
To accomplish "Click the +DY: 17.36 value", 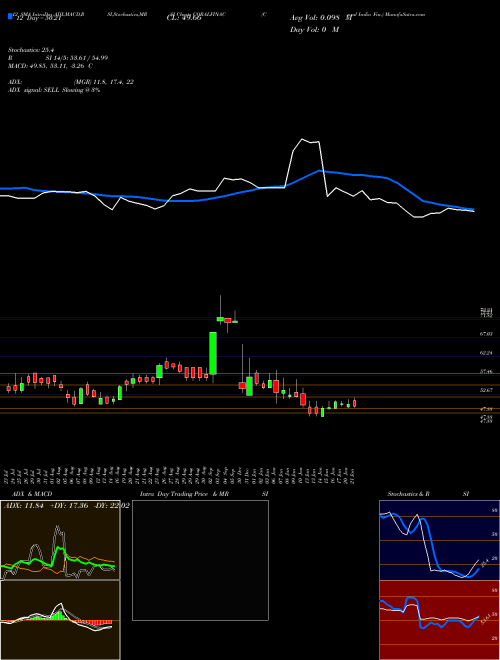I will 70,505.
